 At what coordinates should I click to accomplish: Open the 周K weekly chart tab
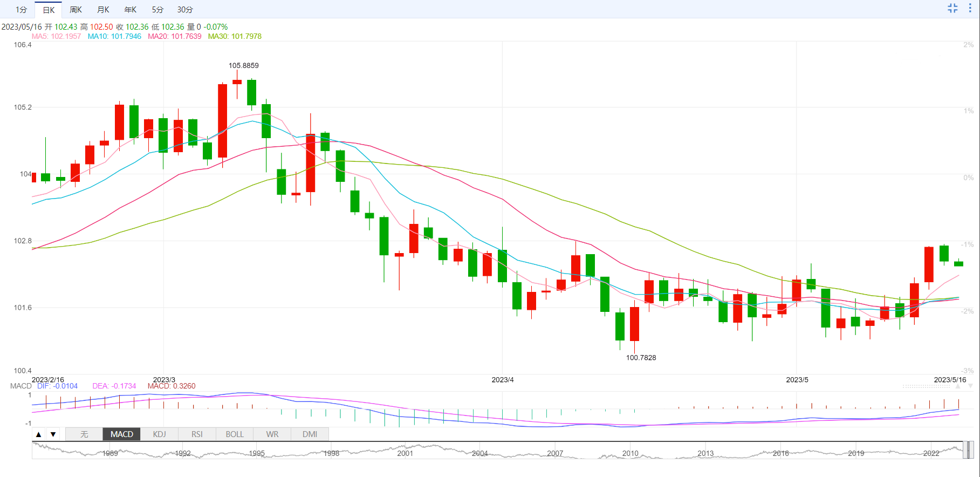point(76,10)
